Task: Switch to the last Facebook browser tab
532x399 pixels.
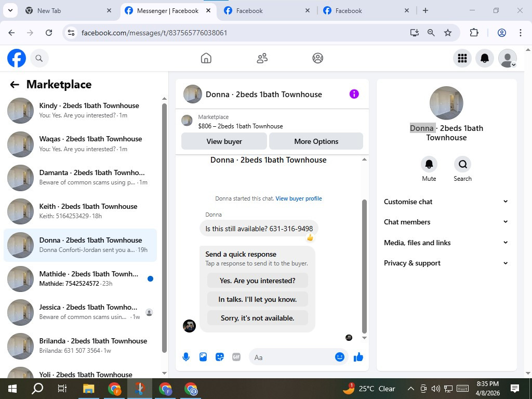Action: pyautogui.click(x=366, y=10)
